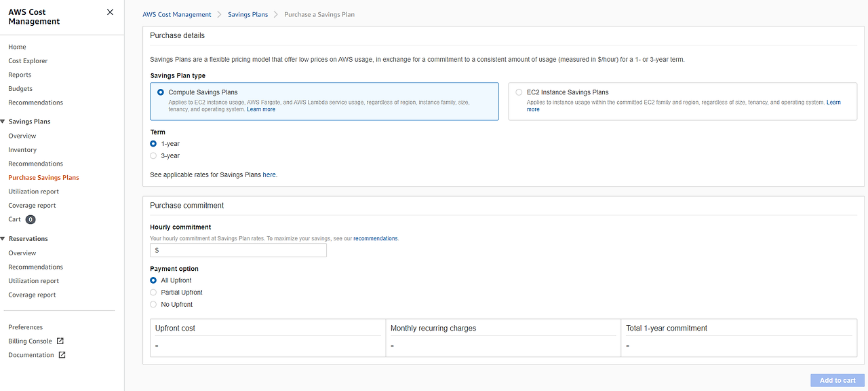868x391 pixels.
Task: Go to Savings Plans Inventory
Action: [22, 150]
